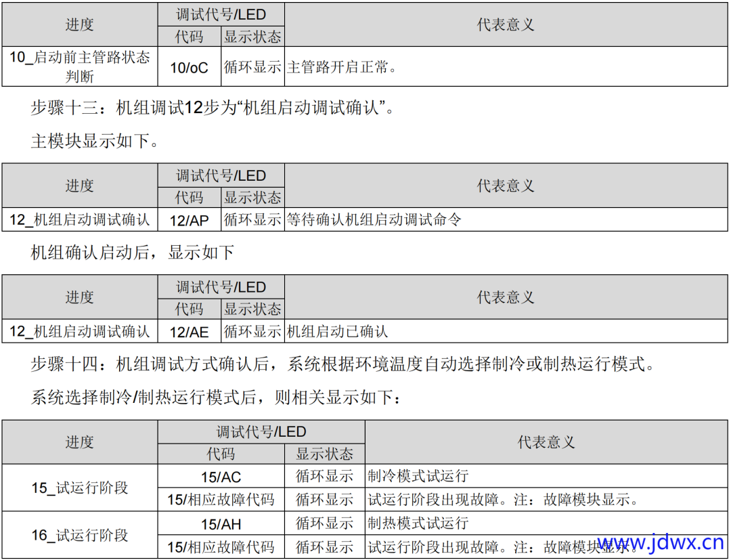This screenshot has height=560, width=731.
Task: Select the 12/AP code cell
Action: click(x=189, y=219)
